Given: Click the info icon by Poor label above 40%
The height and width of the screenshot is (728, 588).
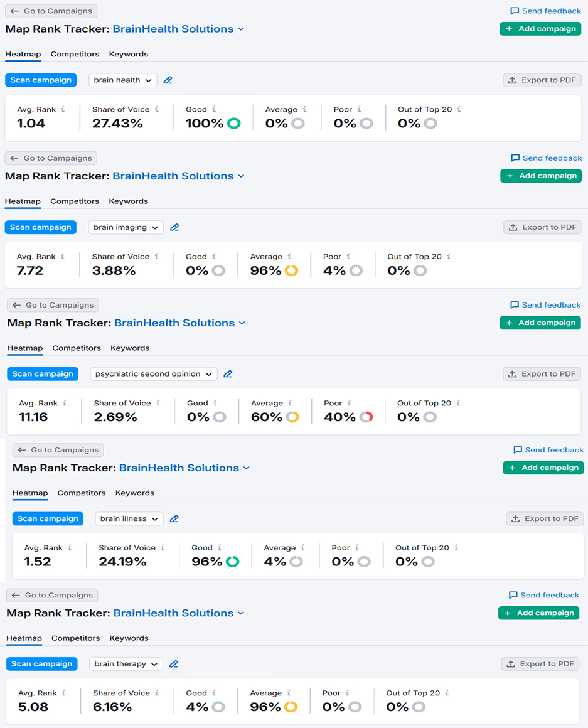Looking at the screenshot, I should tap(350, 403).
